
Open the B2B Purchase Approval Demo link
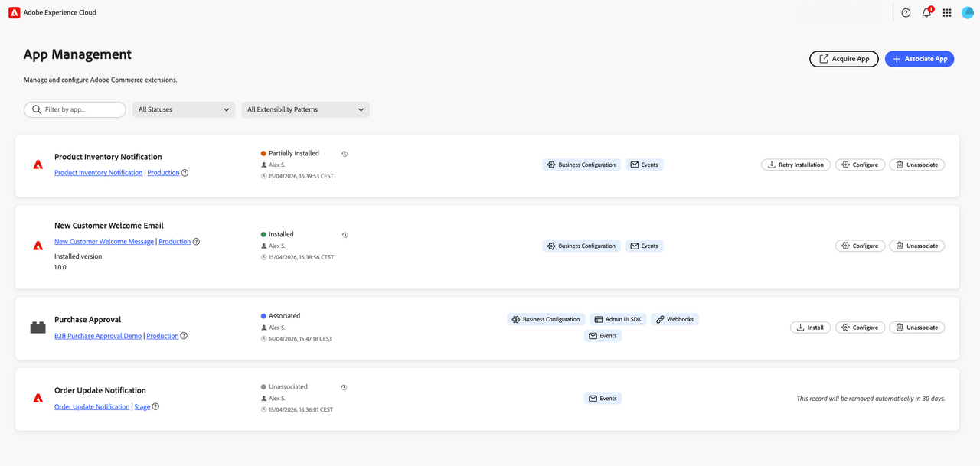tap(98, 336)
